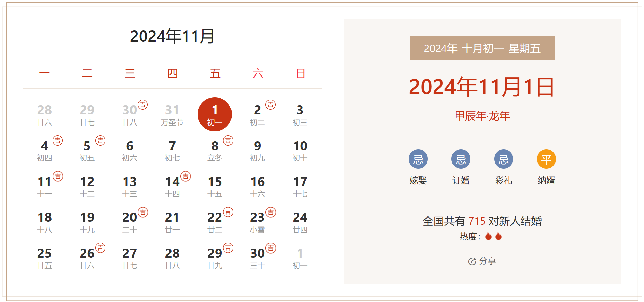Click the 2024年11月 month title
Viewport: 644px width, 302px height.
(x=172, y=36)
